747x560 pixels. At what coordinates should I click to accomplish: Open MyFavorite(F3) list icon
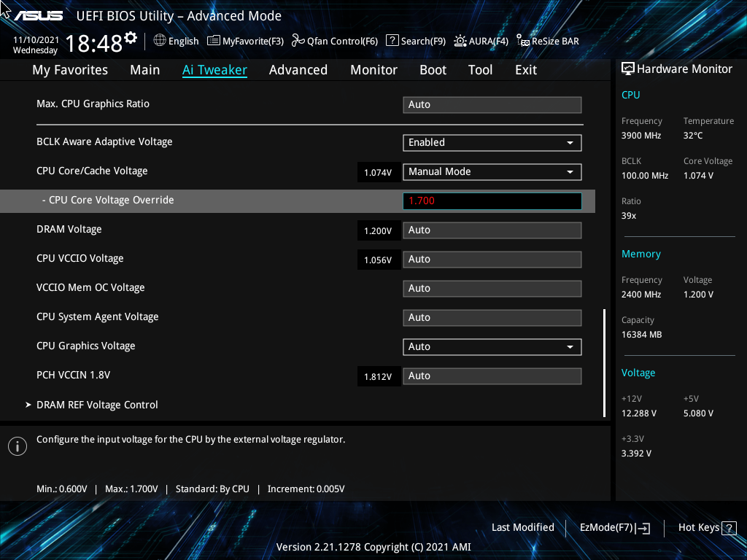tap(214, 41)
